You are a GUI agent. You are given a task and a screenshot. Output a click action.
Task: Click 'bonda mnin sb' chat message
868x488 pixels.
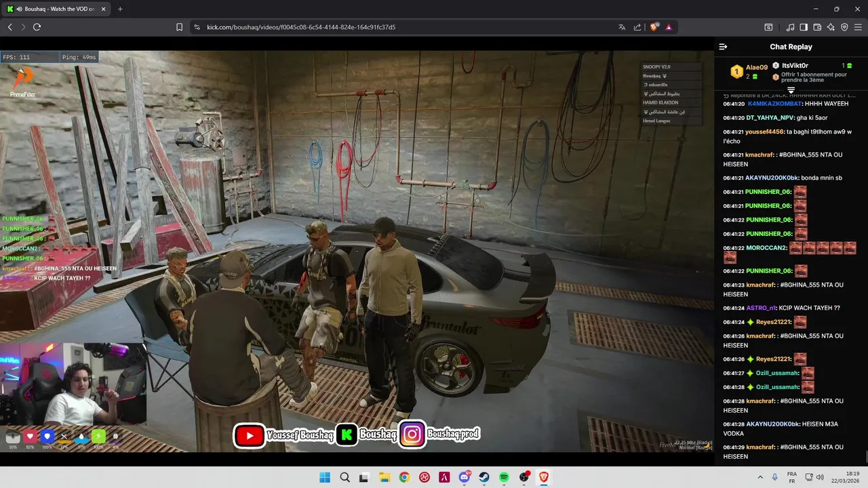821,178
